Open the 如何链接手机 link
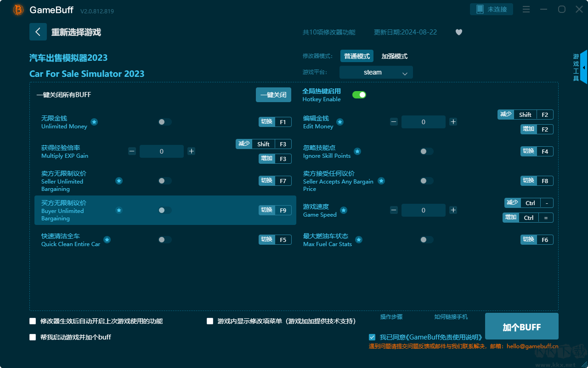The image size is (588, 368). [451, 317]
